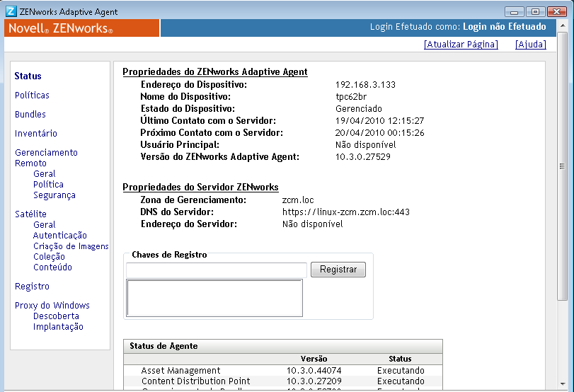Select the Satélite section link
The image size is (574, 392).
[30, 214]
